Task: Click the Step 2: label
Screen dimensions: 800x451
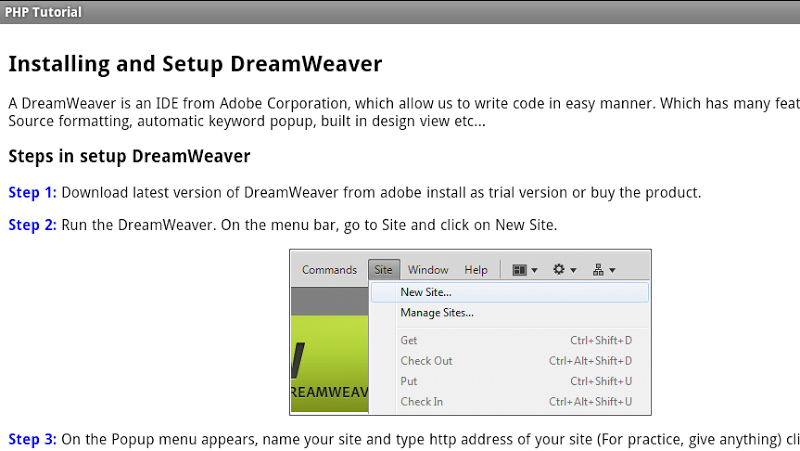Action: (32, 225)
